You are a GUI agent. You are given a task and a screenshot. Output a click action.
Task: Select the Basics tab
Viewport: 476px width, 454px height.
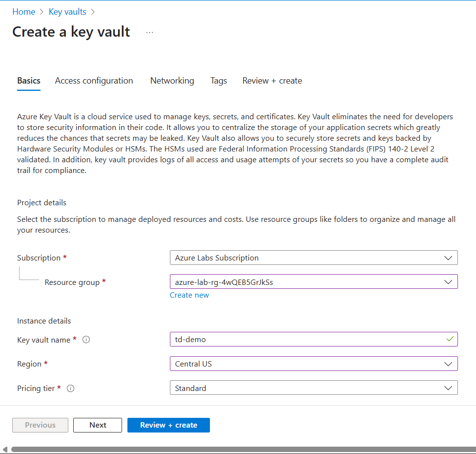(29, 81)
